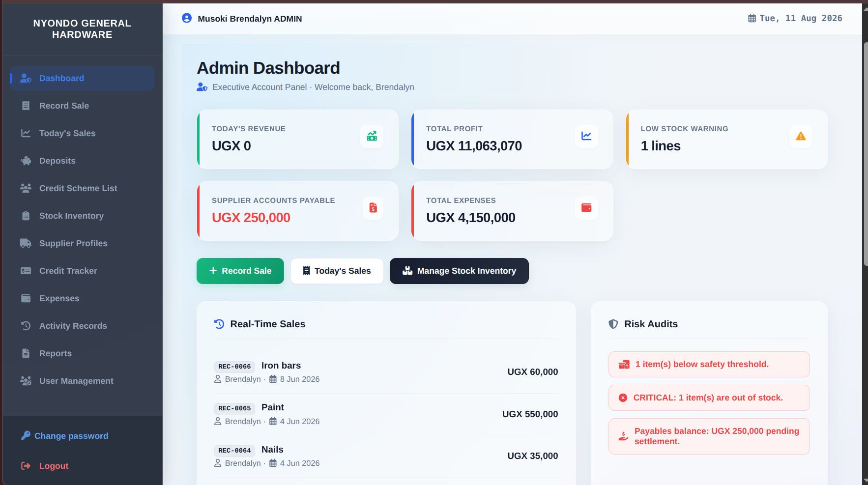Open Stock Inventory in the sidebar
Image resolution: width=868 pixels, height=485 pixels.
82,216
